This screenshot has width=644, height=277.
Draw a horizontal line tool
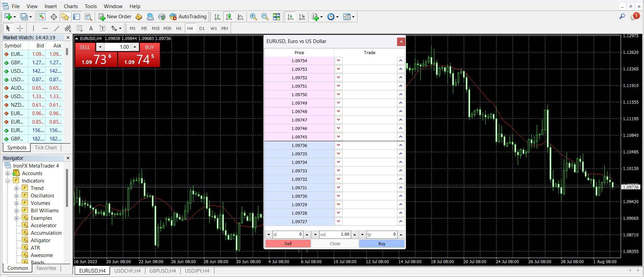(45, 28)
